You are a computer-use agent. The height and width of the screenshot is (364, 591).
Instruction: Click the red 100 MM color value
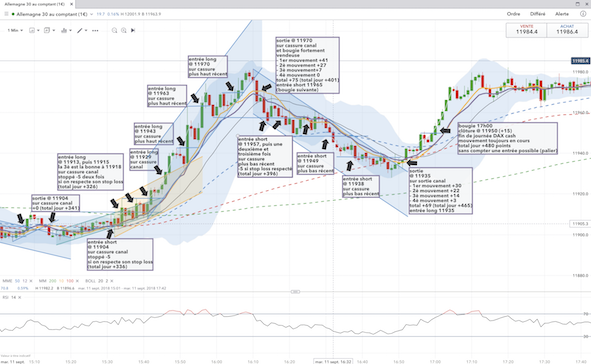pos(70,281)
